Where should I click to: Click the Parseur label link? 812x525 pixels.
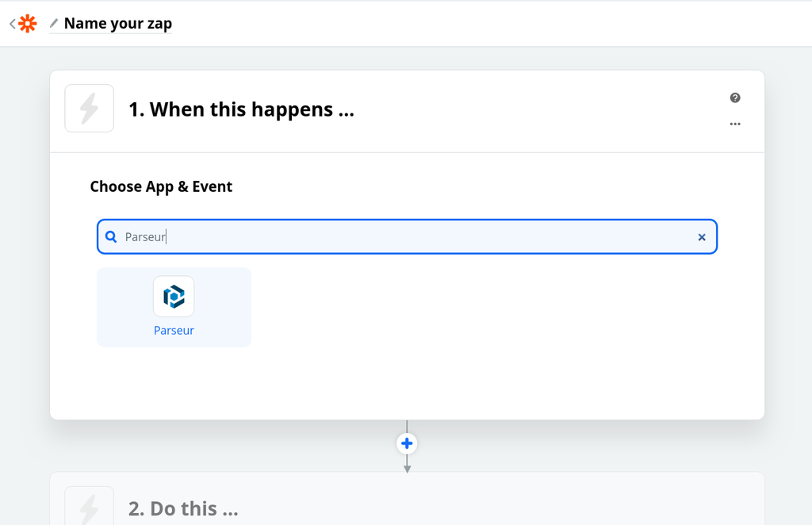[174, 330]
